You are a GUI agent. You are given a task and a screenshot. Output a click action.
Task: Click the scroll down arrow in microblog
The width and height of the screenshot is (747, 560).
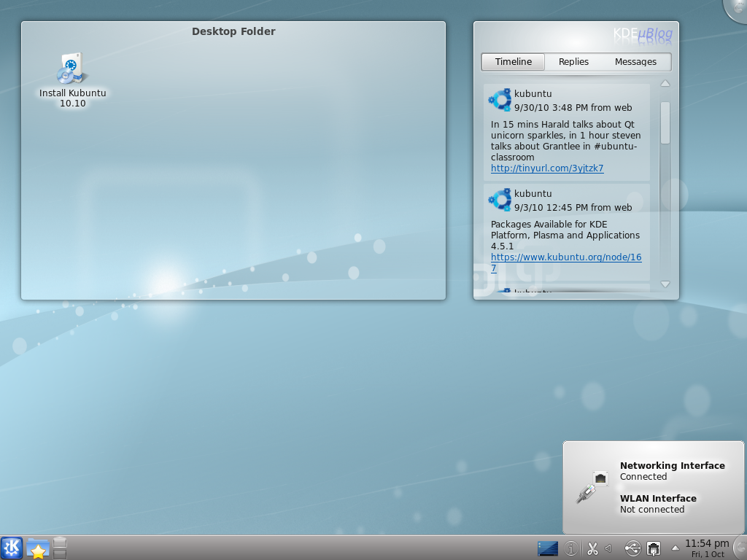[x=665, y=284]
